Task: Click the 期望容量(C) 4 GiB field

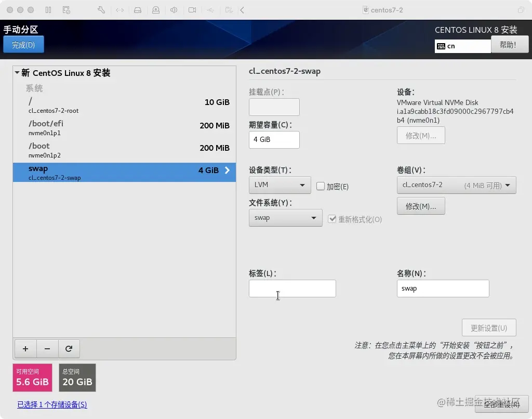Action: tap(274, 139)
